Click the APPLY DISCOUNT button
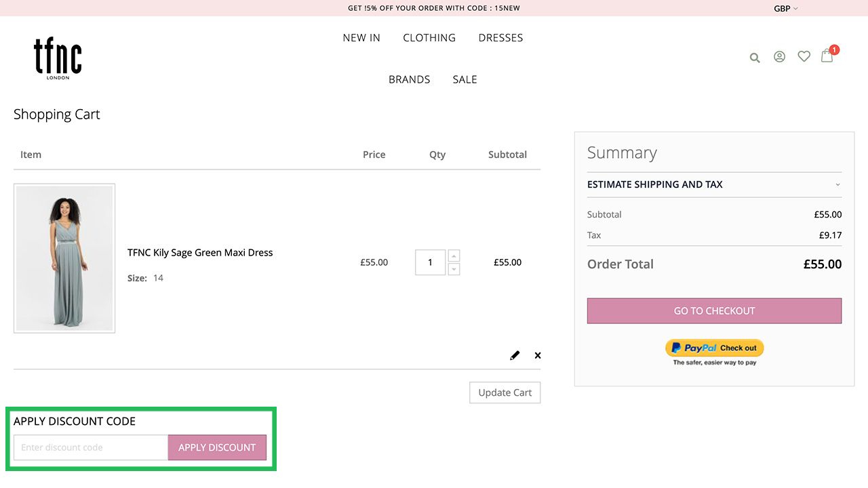The height and width of the screenshot is (488, 868). click(x=217, y=447)
